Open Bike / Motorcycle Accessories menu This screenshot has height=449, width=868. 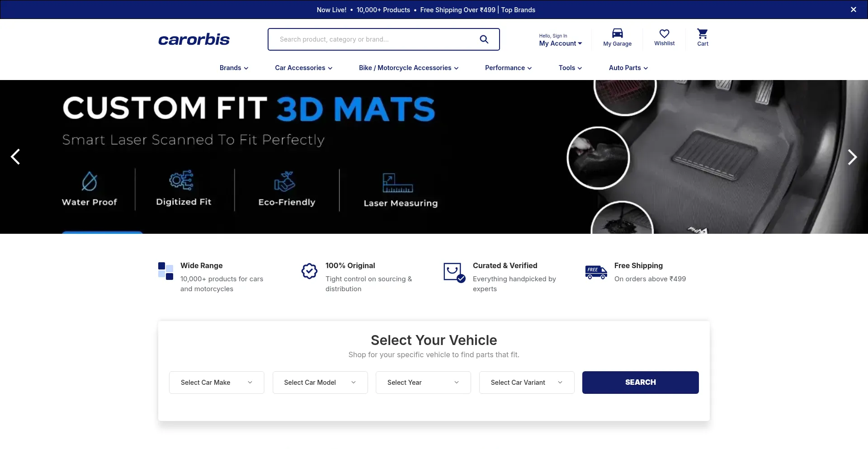[x=409, y=68]
